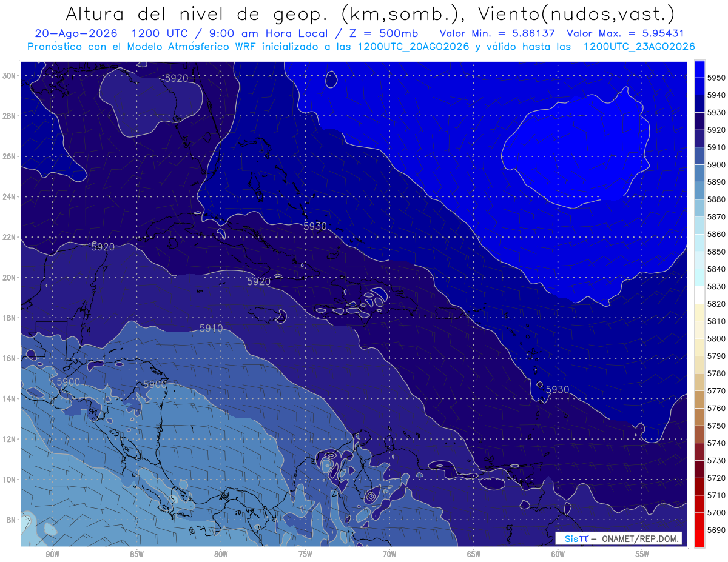Click the 28N latitude axis label

click(x=9, y=116)
